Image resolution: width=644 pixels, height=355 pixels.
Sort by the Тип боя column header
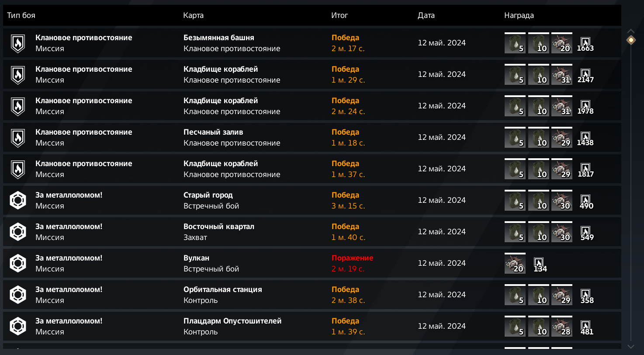pyautogui.click(x=21, y=16)
